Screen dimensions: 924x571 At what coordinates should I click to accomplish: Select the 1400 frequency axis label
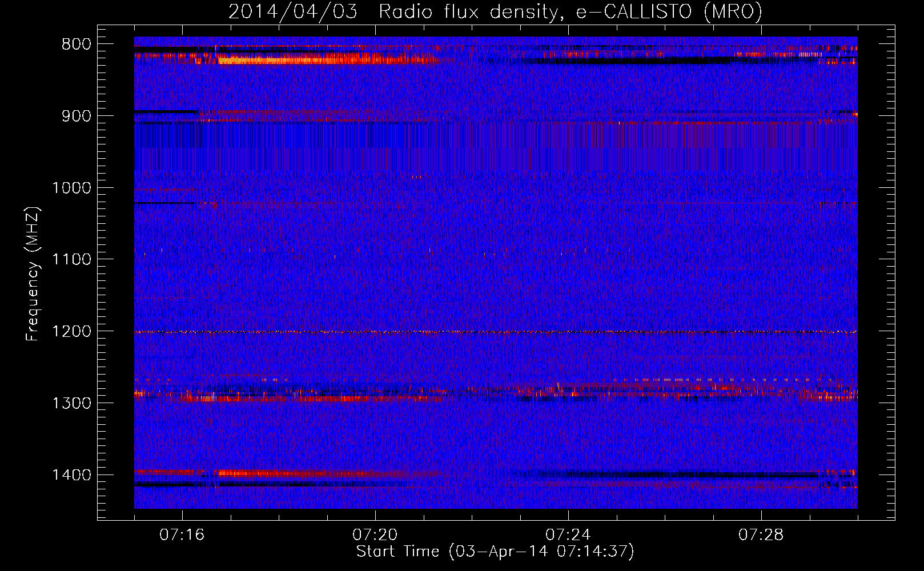[71, 475]
